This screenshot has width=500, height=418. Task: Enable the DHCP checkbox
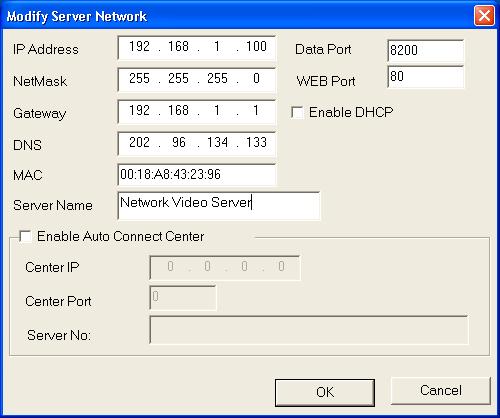pos(297,113)
